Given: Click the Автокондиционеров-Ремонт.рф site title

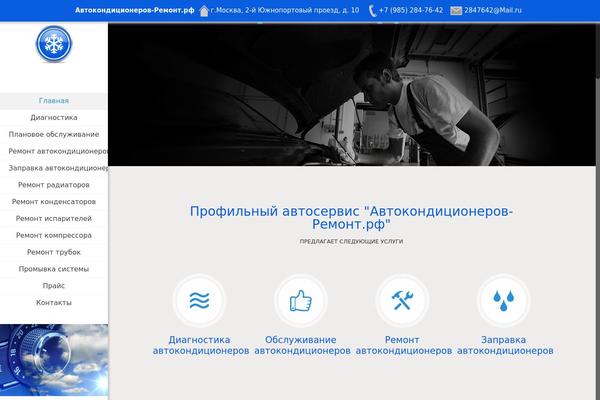Looking at the screenshot, I should pos(135,10).
